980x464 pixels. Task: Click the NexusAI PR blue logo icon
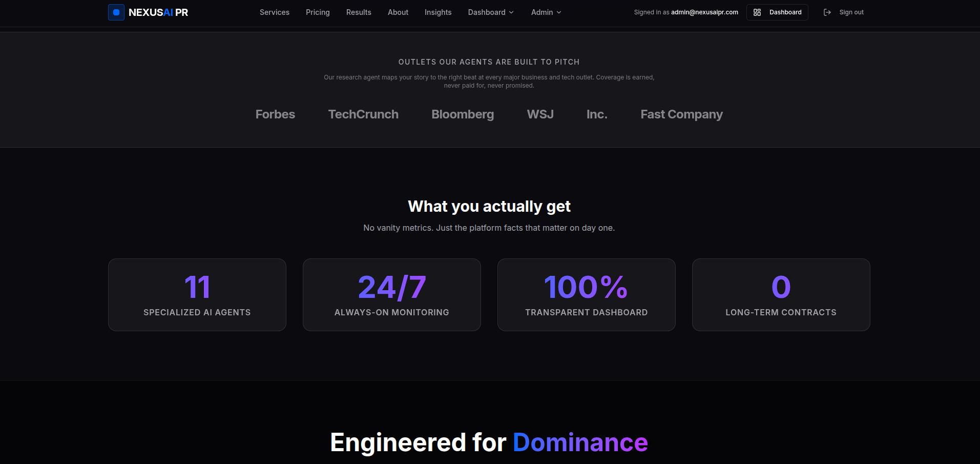point(116,12)
